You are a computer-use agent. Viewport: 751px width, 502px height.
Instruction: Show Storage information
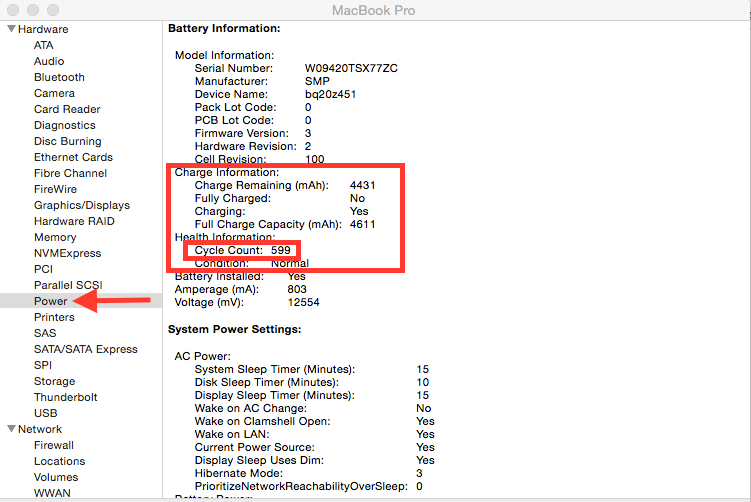pos(55,381)
